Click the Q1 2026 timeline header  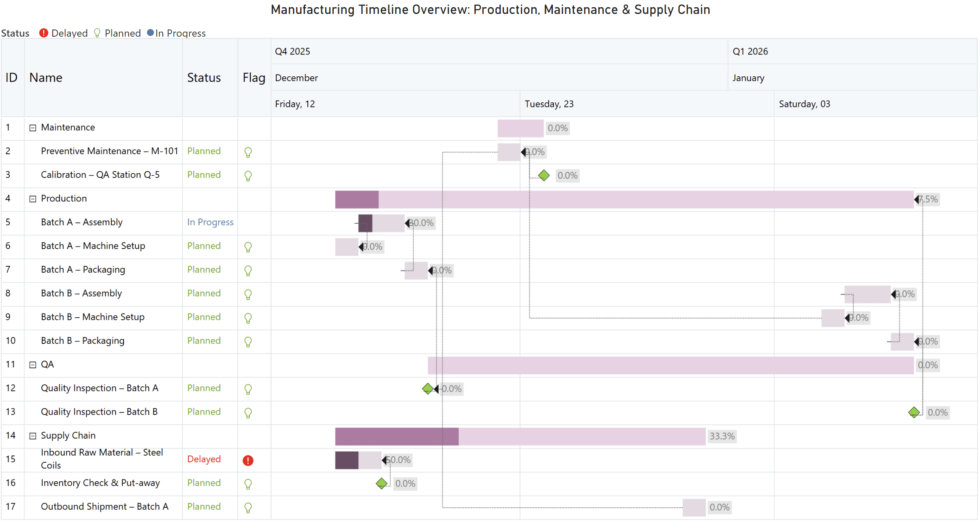pos(750,51)
